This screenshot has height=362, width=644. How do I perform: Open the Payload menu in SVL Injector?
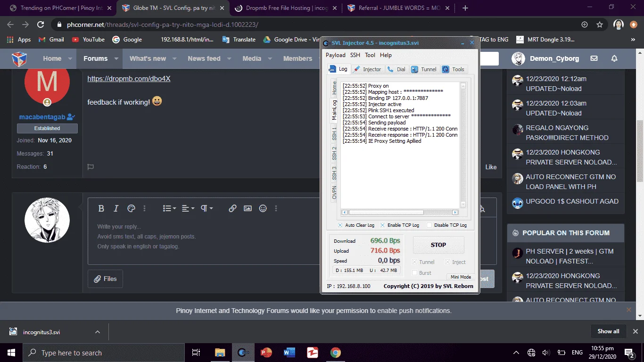(x=335, y=55)
